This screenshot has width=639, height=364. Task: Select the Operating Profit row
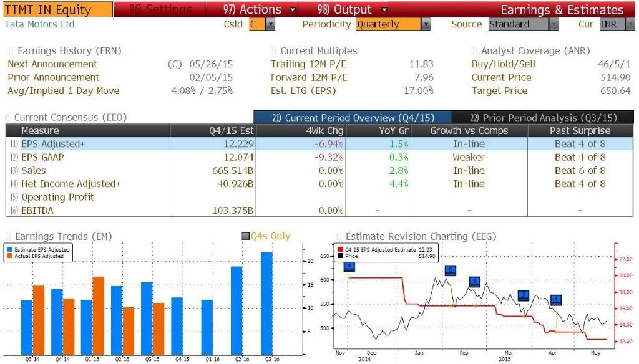click(x=319, y=198)
